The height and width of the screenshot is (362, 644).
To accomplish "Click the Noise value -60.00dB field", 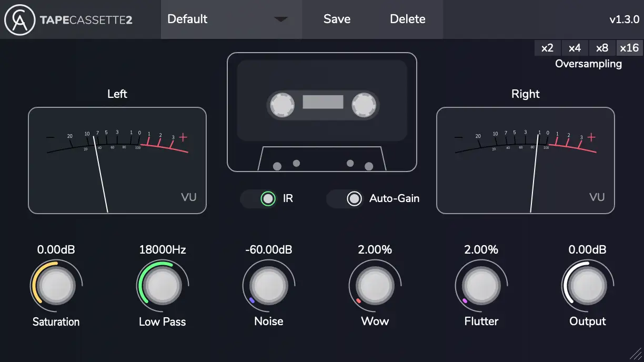I will click(268, 249).
